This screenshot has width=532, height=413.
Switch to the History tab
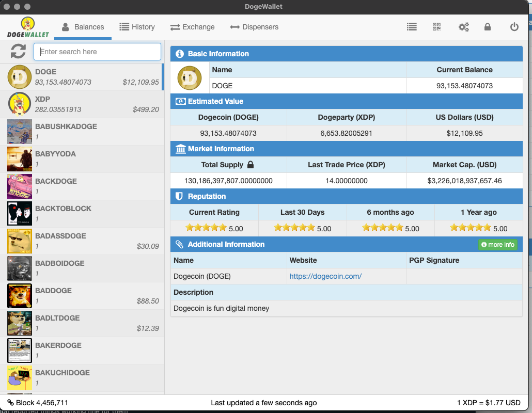click(137, 27)
